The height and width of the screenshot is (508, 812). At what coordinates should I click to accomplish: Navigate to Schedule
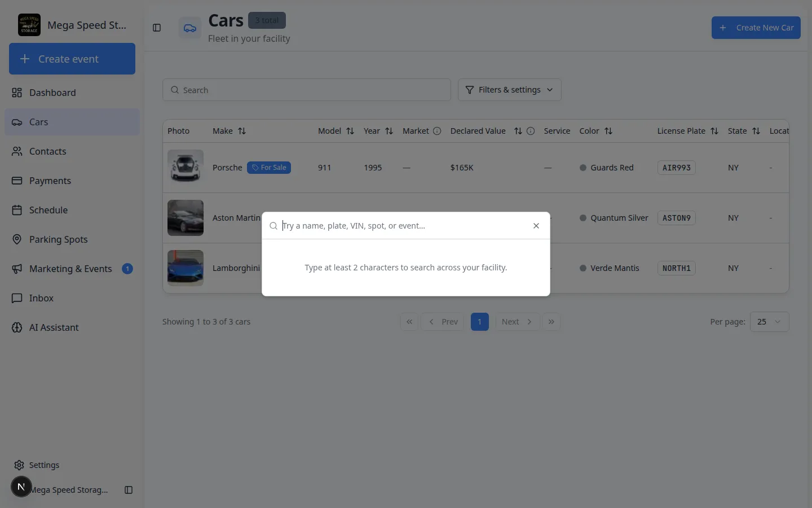[x=72, y=210]
